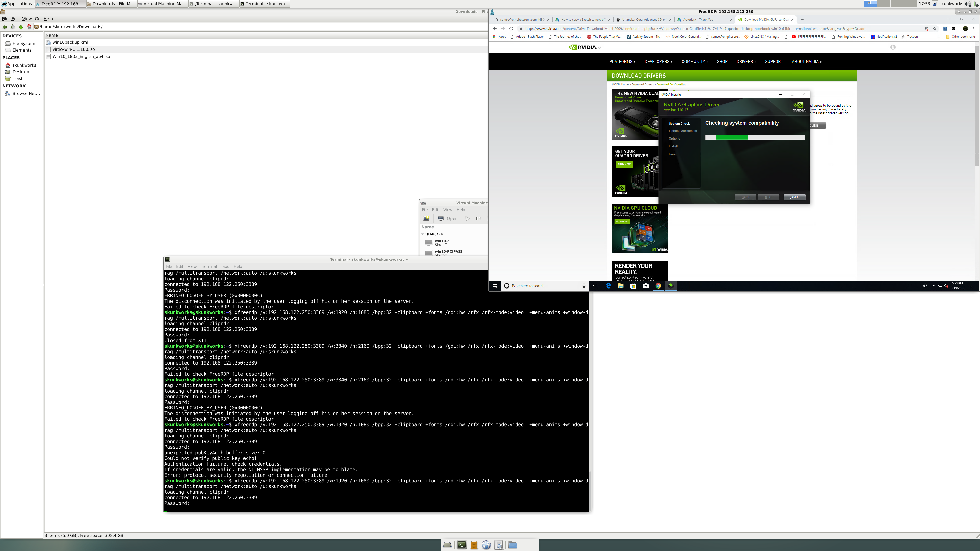Viewport: 980px width, 551px height.
Task: Open SHOP link in NVIDIA navigation
Action: coord(722,61)
